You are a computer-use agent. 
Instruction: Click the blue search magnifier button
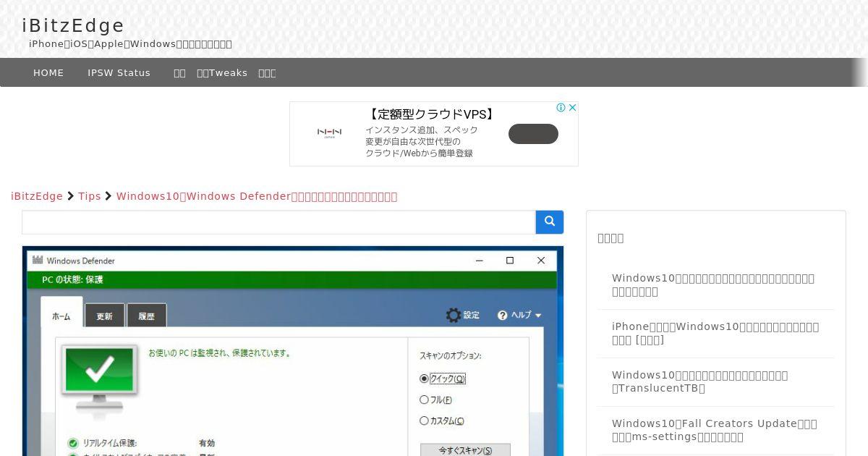(x=550, y=221)
